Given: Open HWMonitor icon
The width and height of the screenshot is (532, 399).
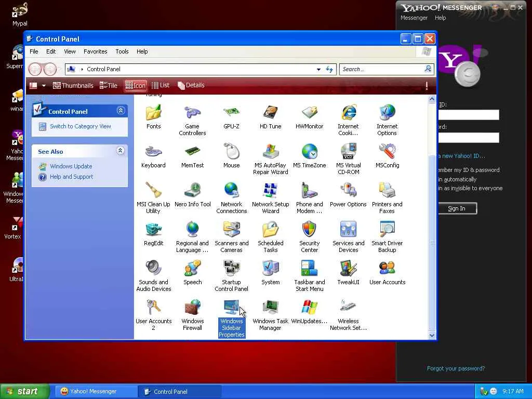Looking at the screenshot, I should tap(310, 113).
